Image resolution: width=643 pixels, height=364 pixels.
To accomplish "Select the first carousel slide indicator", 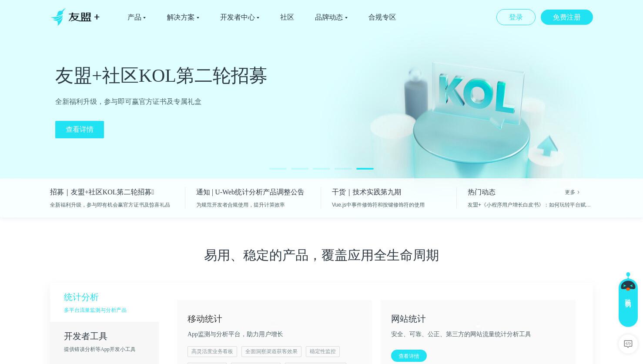I will 278,168.
